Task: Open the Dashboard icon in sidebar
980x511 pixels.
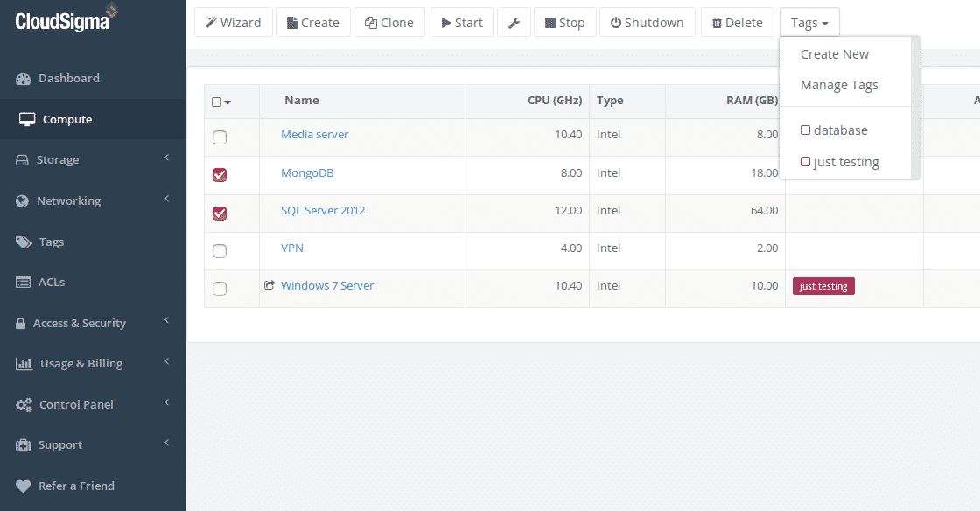Action: coord(23,80)
